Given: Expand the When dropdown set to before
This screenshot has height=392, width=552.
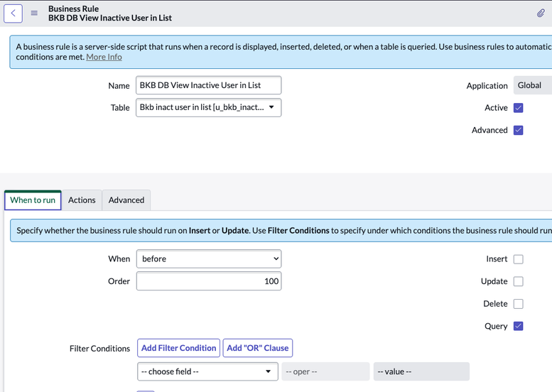Looking at the screenshot, I should click(208, 259).
